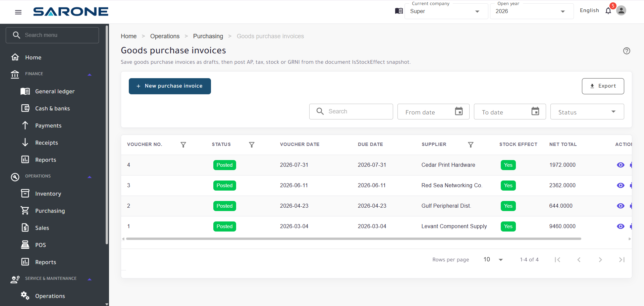Open Inventory in the sidebar
The width and height of the screenshot is (644, 306).
pyautogui.click(x=48, y=194)
